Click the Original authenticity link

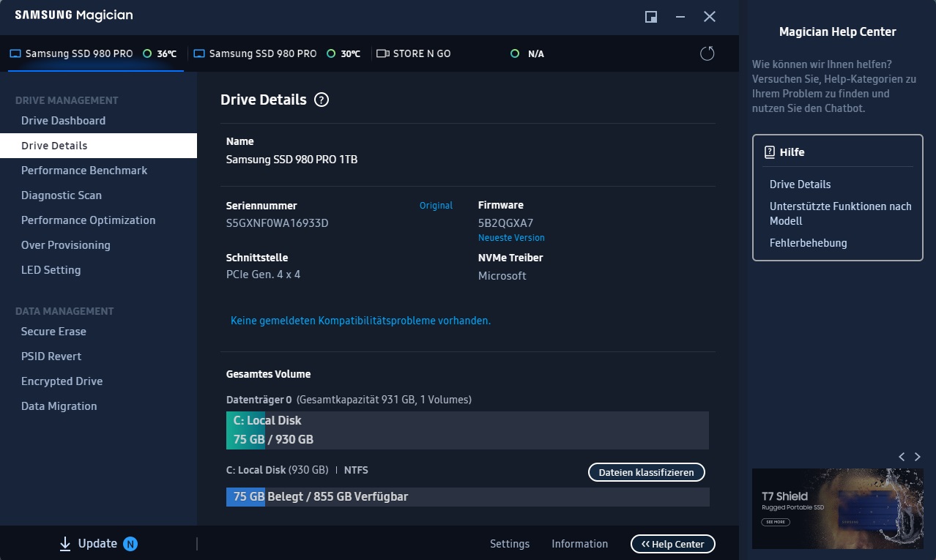[436, 206]
